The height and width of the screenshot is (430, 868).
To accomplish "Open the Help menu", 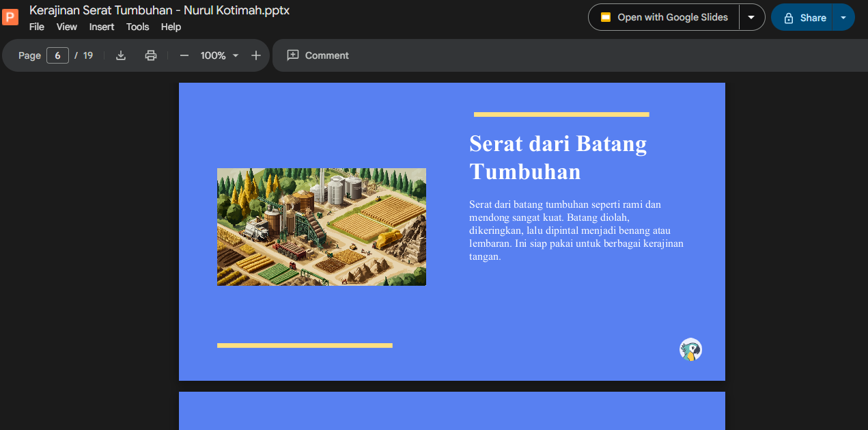I will coord(171,27).
